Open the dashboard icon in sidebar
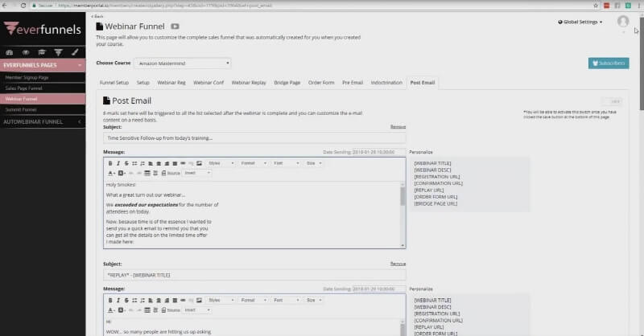The height and width of the screenshot is (336, 644). (10, 52)
